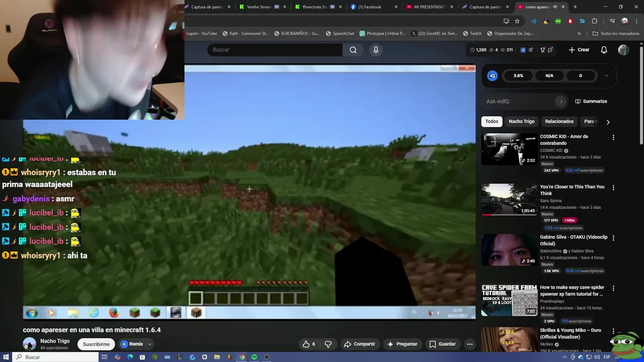Save video with Guardar button

pos(442,344)
